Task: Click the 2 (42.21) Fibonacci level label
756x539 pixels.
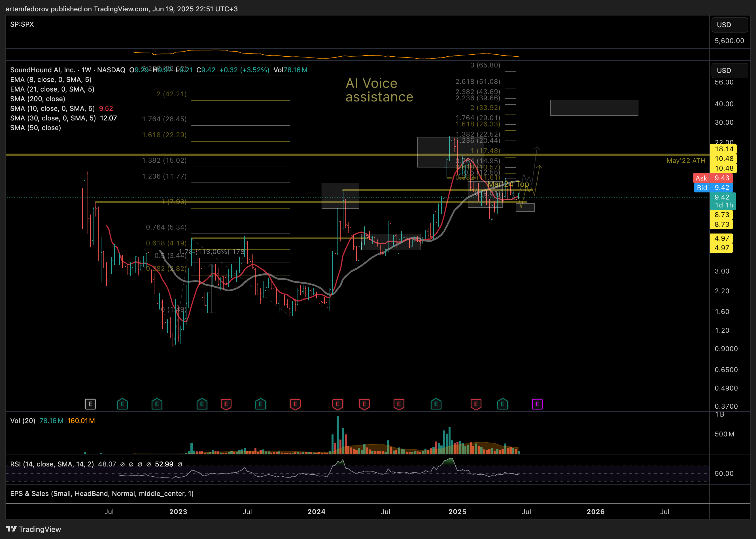Action: [172, 94]
